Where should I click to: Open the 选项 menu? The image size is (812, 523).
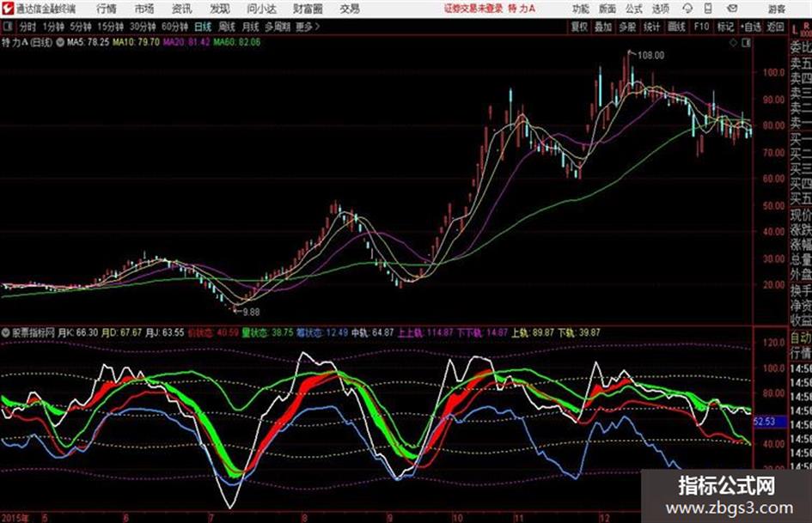pyautogui.click(x=661, y=9)
